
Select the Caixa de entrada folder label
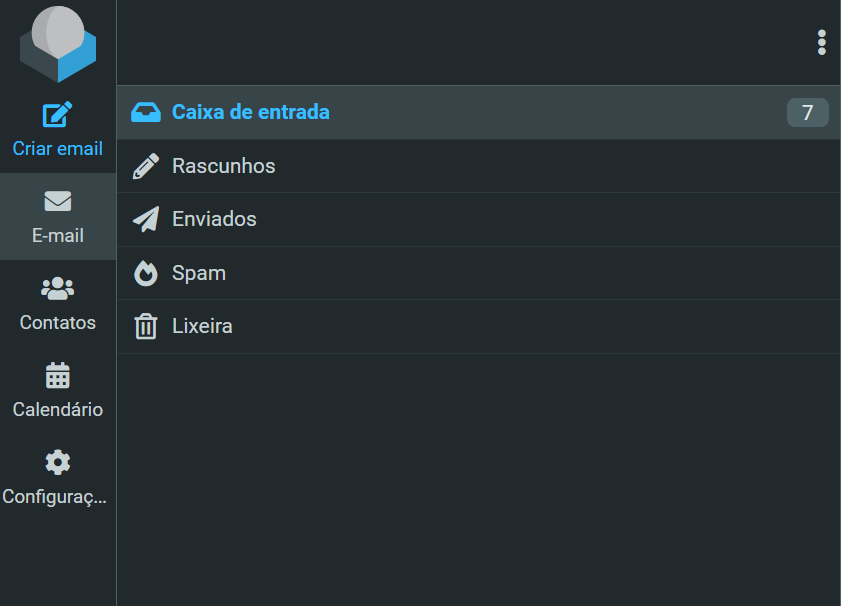click(x=250, y=112)
